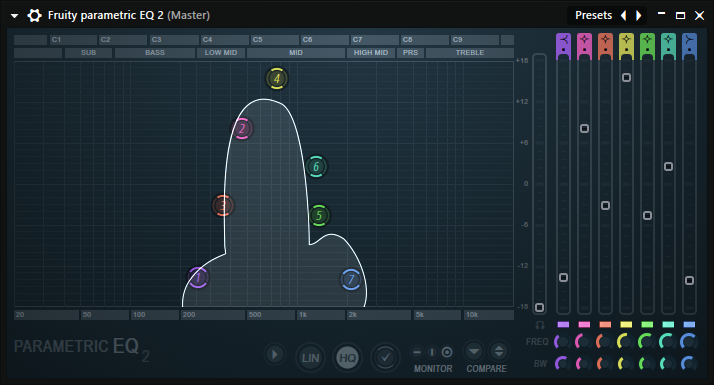
Task: Set MONITOR to the middle bar option
Action: click(x=432, y=352)
